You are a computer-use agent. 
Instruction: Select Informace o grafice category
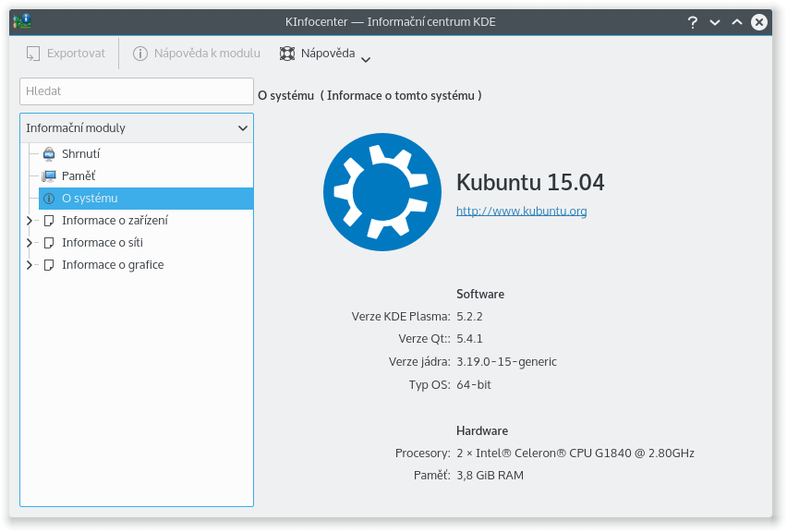click(x=113, y=264)
